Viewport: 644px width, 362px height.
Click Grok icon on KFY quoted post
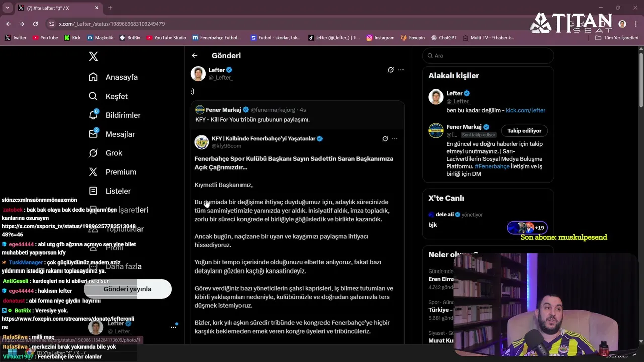(385, 139)
